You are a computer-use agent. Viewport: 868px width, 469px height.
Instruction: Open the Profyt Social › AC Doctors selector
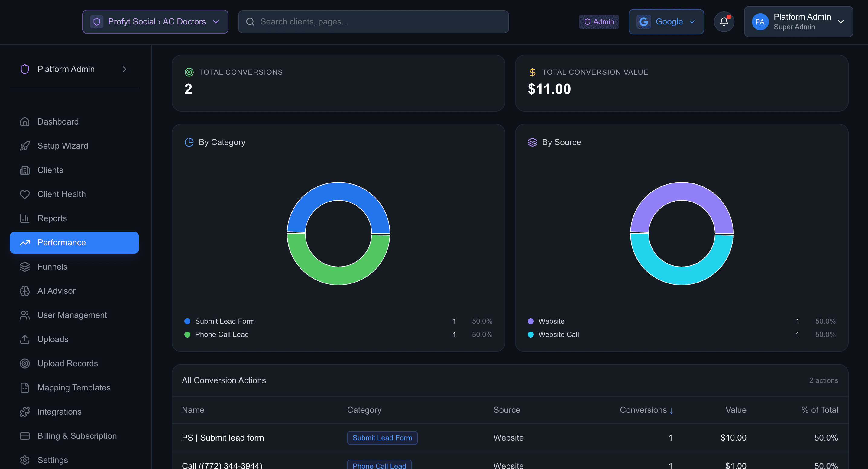click(x=155, y=21)
